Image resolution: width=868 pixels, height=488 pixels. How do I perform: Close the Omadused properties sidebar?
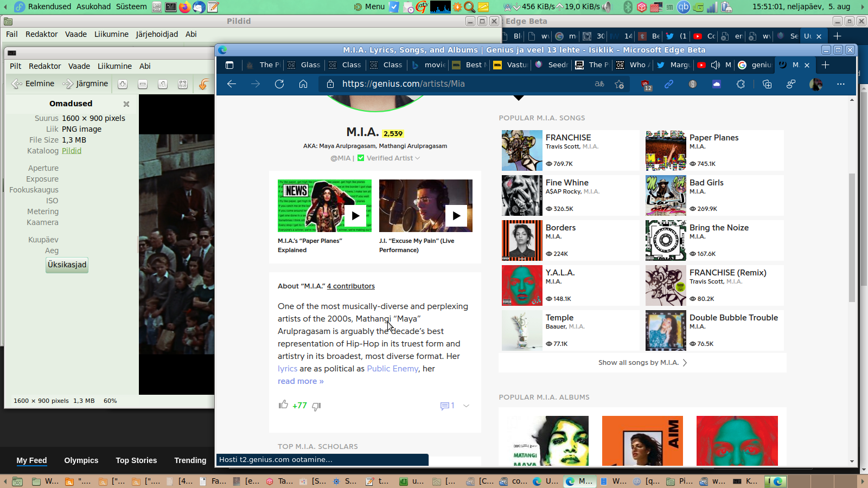tap(126, 104)
